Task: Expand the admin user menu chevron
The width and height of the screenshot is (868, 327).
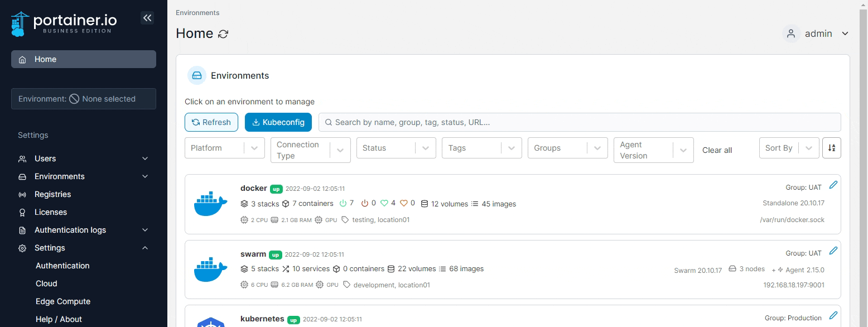Action: coord(845,33)
